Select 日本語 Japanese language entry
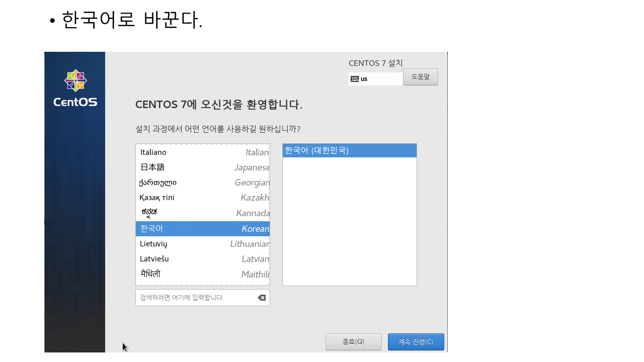This screenshot has height=362, width=644. coord(202,167)
